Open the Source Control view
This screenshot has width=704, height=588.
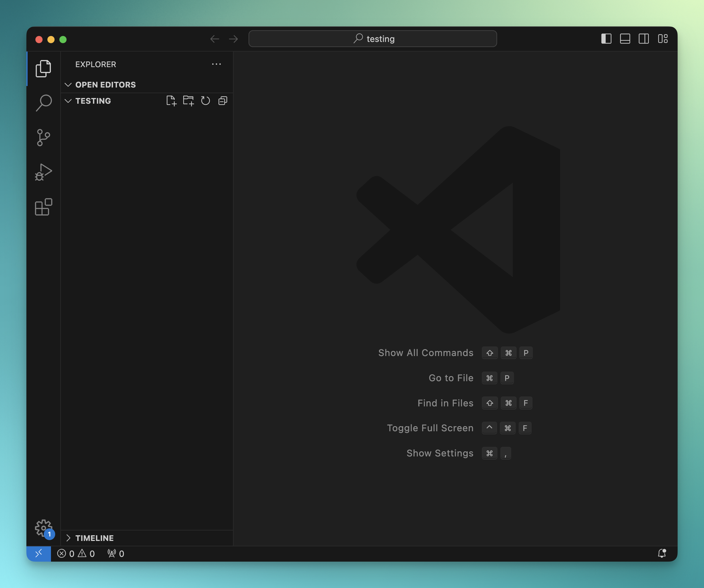point(43,137)
